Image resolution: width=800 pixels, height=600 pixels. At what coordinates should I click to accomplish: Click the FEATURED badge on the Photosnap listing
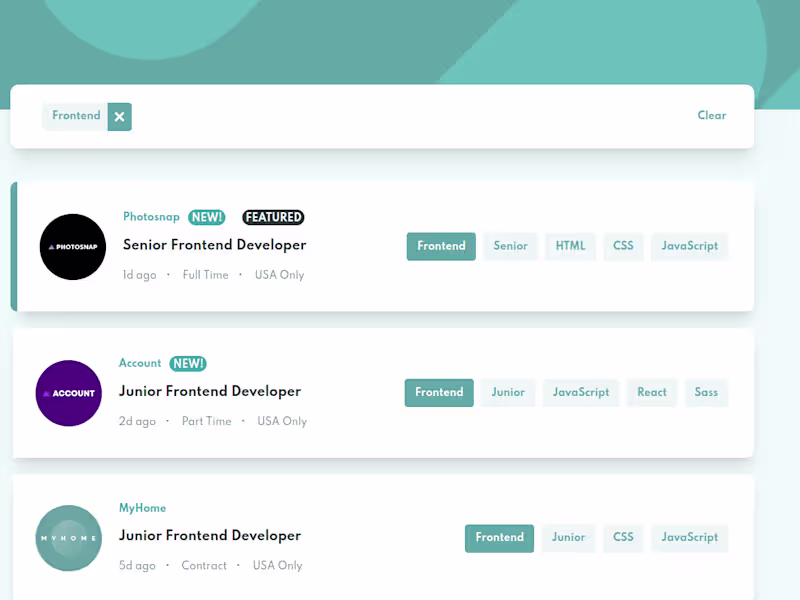(272, 217)
